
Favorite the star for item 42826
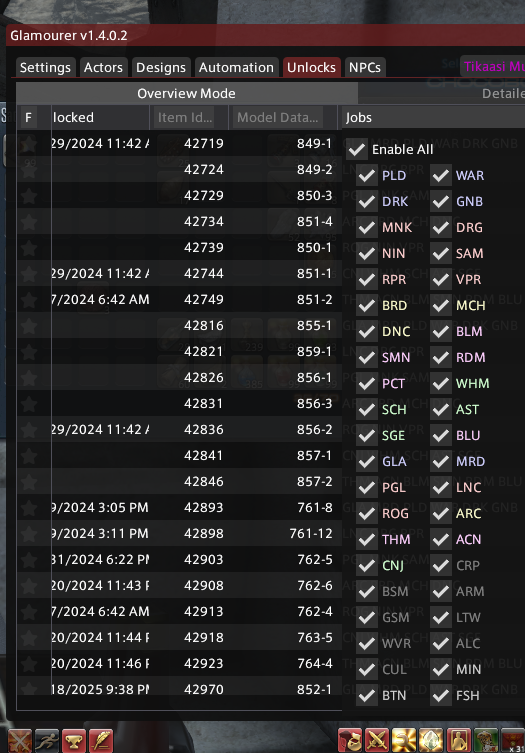pyautogui.click(x=29, y=377)
